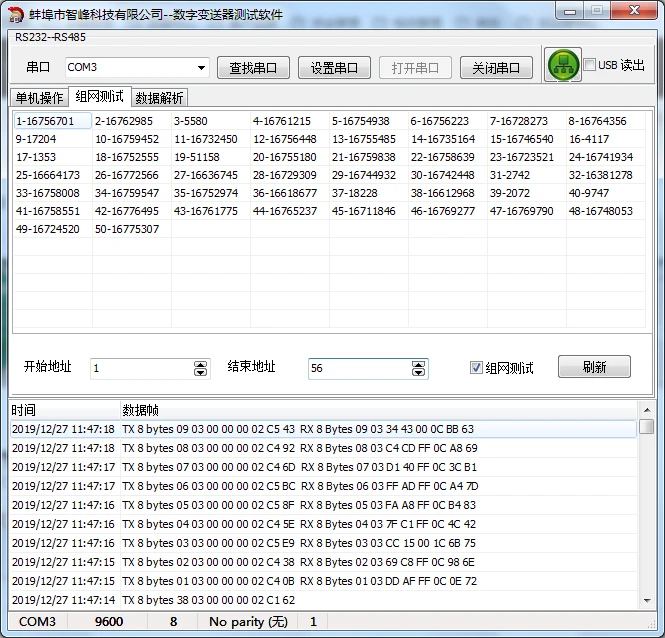Click the 打开串口 button
Image resolution: width=665 pixels, height=638 pixels.
click(415, 67)
